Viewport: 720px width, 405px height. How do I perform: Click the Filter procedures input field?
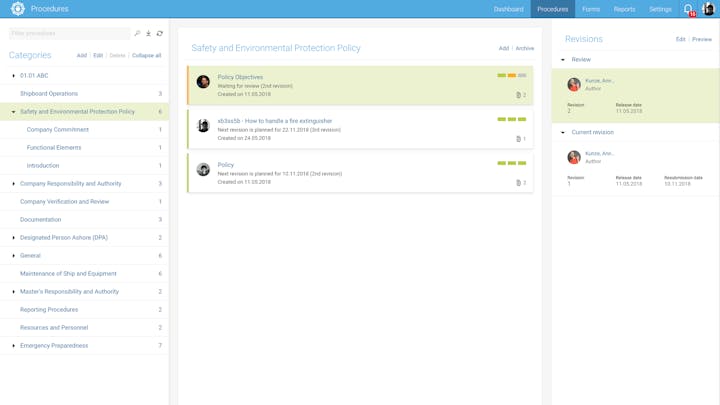(x=68, y=34)
